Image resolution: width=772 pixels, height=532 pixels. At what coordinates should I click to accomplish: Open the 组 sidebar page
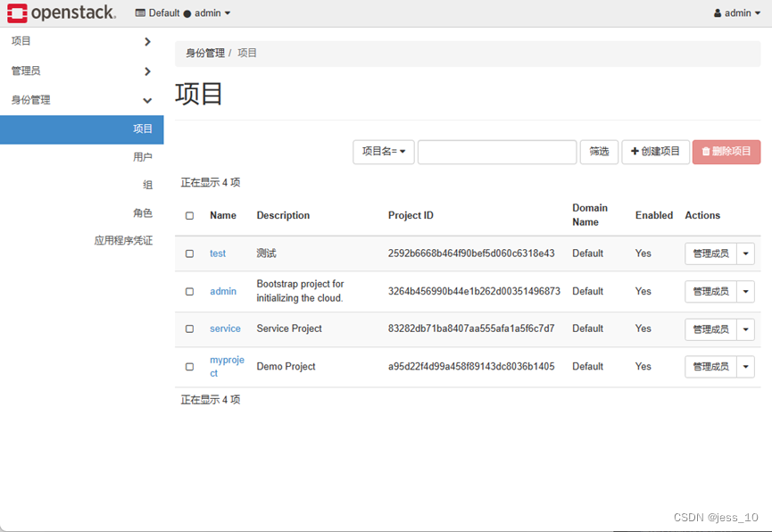pyautogui.click(x=147, y=185)
